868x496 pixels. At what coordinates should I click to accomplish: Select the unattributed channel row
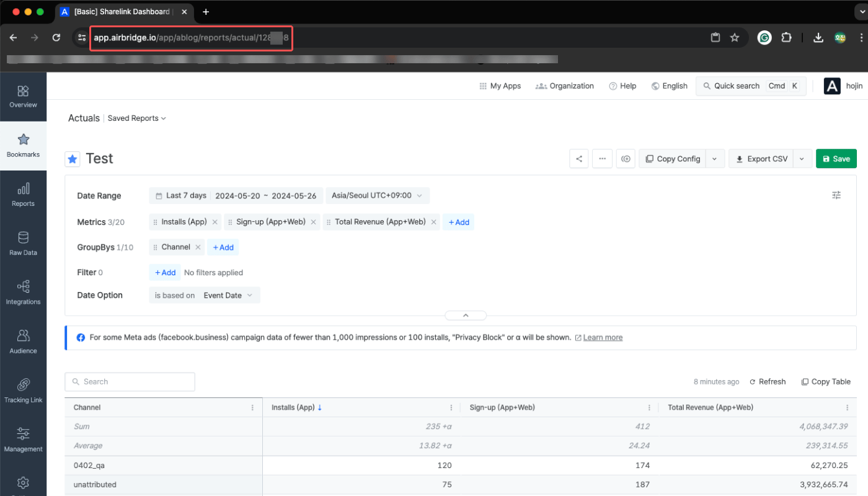click(460, 485)
